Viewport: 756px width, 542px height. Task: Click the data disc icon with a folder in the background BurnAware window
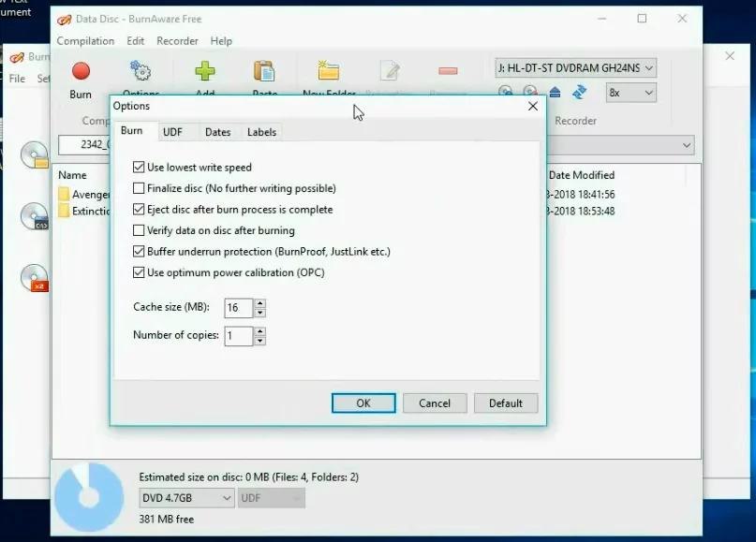tap(35, 155)
